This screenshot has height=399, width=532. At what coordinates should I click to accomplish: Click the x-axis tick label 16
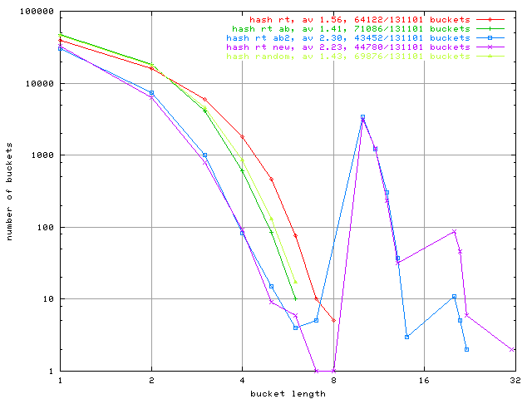pos(424,381)
